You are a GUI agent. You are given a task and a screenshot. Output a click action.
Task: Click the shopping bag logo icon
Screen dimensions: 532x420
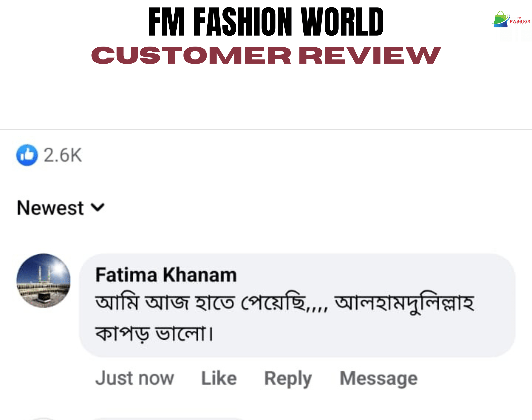pyautogui.click(x=501, y=19)
